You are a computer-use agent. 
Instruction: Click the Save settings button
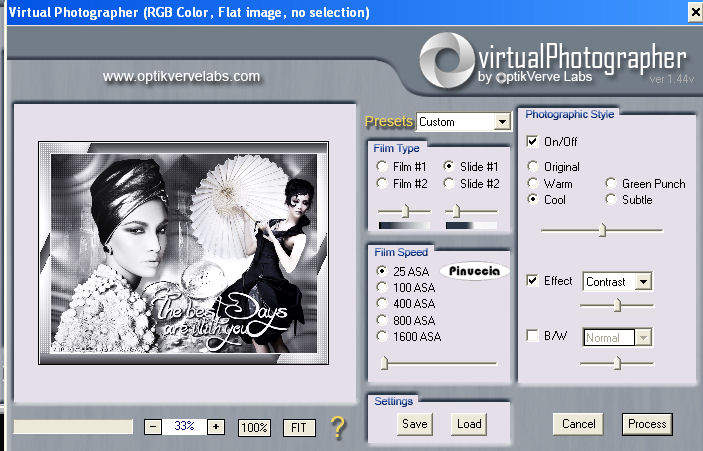[x=415, y=424]
